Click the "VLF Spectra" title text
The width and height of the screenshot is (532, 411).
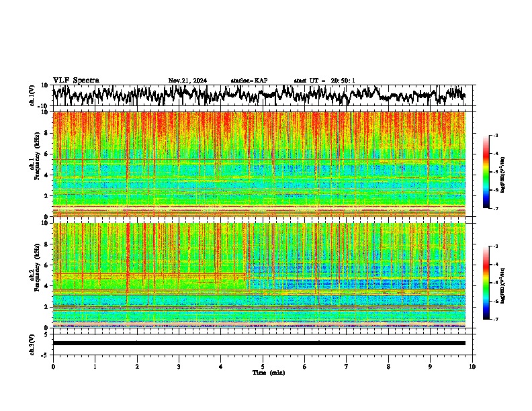click(76, 81)
